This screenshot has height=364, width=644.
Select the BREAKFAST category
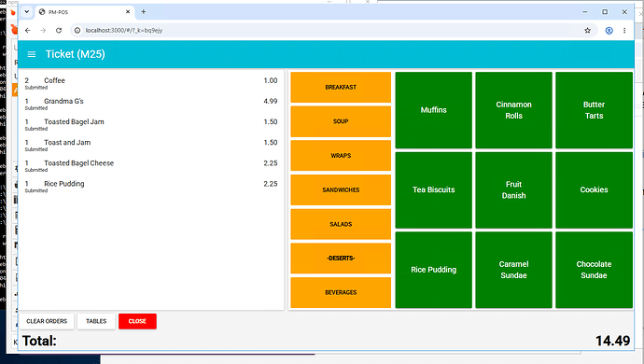(341, 87)
